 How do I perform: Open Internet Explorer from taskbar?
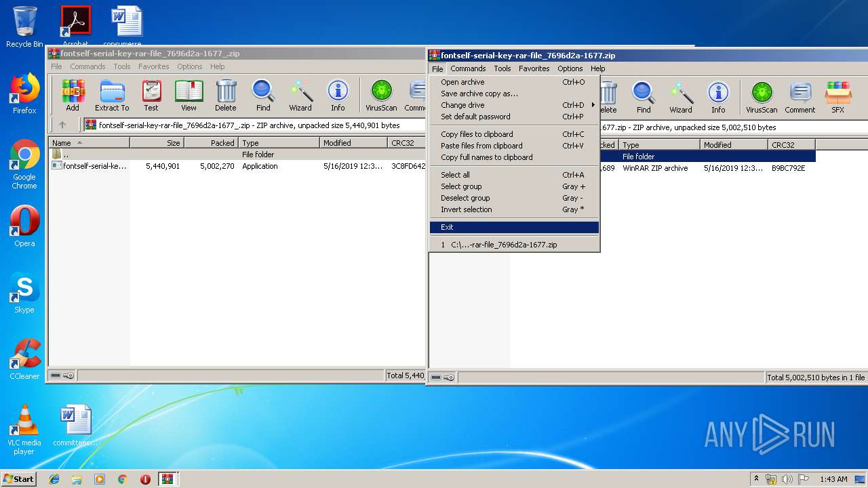54,479
